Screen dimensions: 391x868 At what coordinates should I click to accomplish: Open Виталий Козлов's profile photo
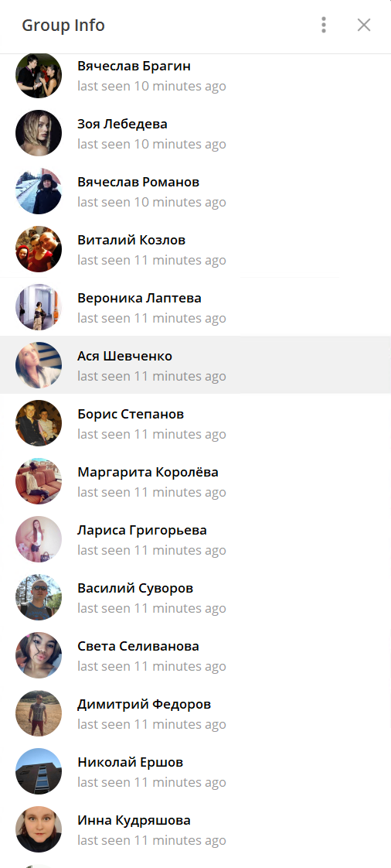point(39,249)
